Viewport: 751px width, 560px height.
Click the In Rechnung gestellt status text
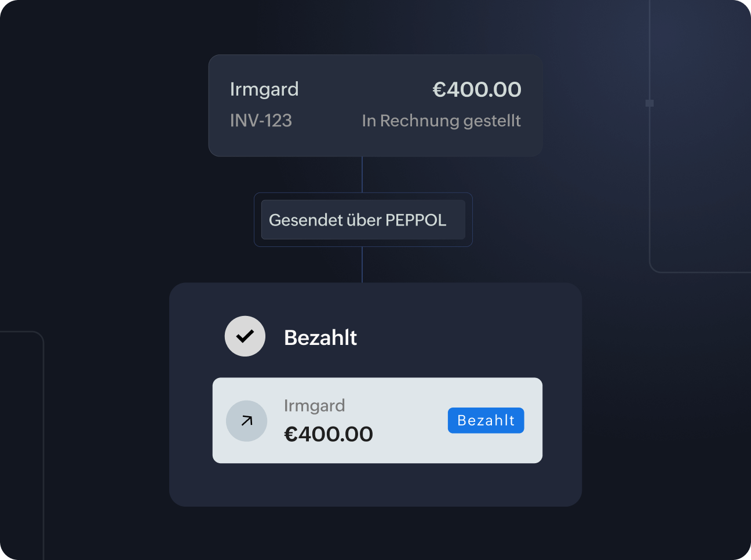[441, 121]
